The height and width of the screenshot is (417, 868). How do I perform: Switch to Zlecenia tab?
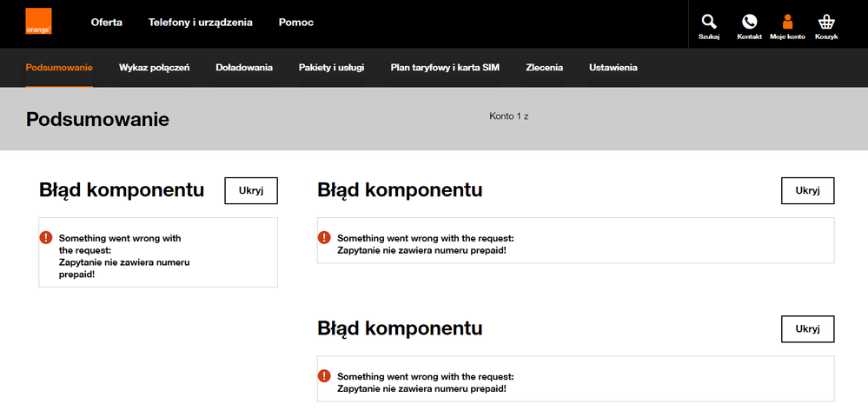[x=544, y=68]
